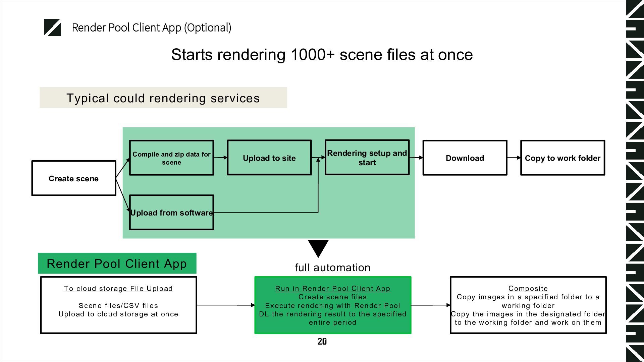Click Rendering setup and start box
This screenshot has width=644, height=362.
tap(367, 158)
